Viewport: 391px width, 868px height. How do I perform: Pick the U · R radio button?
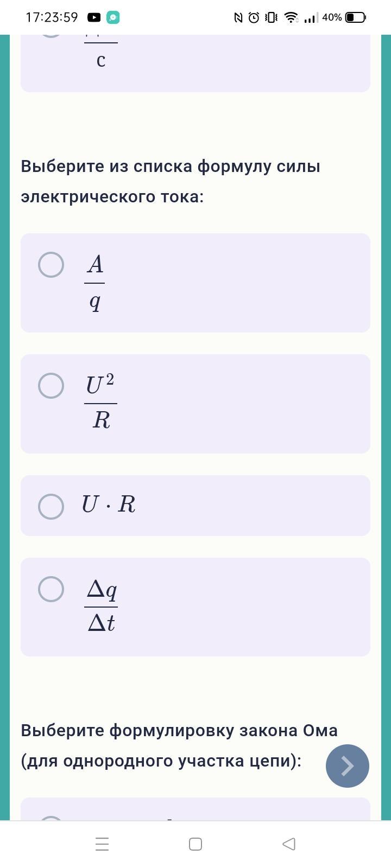[51, 506]
